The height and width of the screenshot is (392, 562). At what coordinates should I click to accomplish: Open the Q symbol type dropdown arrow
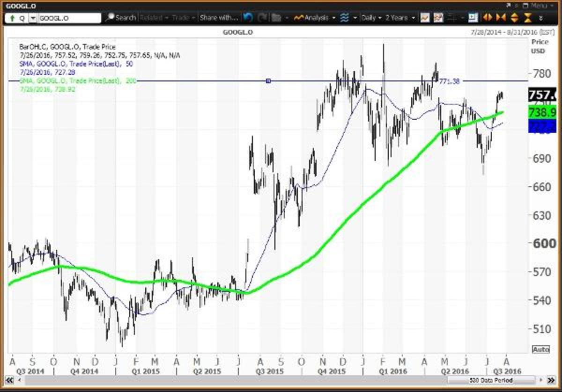pos(32,18)
